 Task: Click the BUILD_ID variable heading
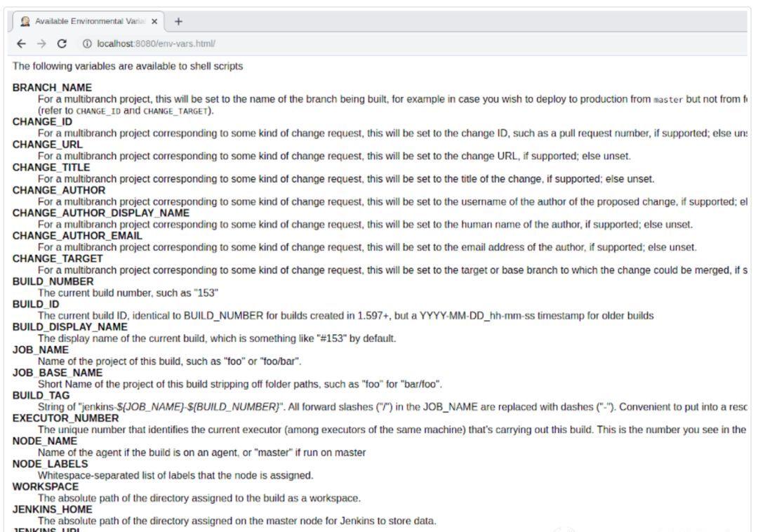tap(36, 304)
